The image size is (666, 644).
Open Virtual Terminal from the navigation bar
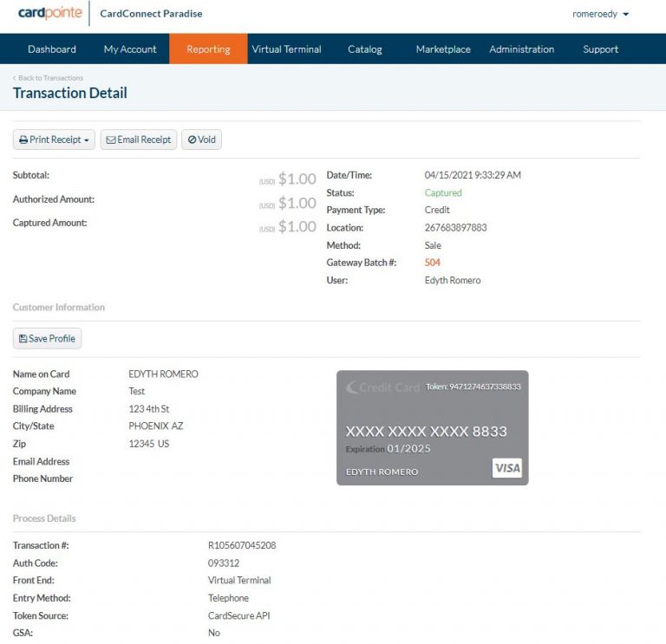(x=286, y=49)
